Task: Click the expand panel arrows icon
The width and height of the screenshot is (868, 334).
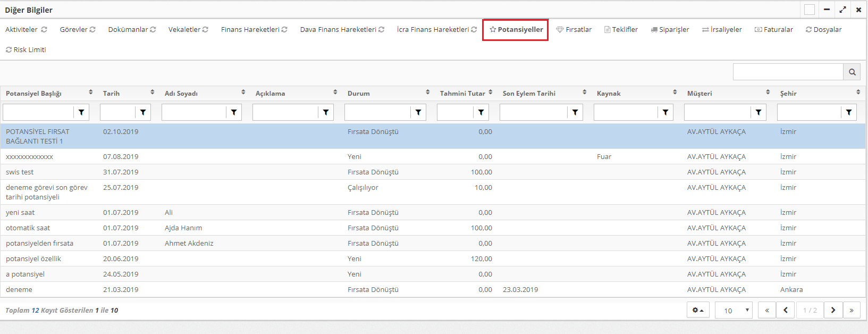Action: pyautogui.click(x=842, y=10)
